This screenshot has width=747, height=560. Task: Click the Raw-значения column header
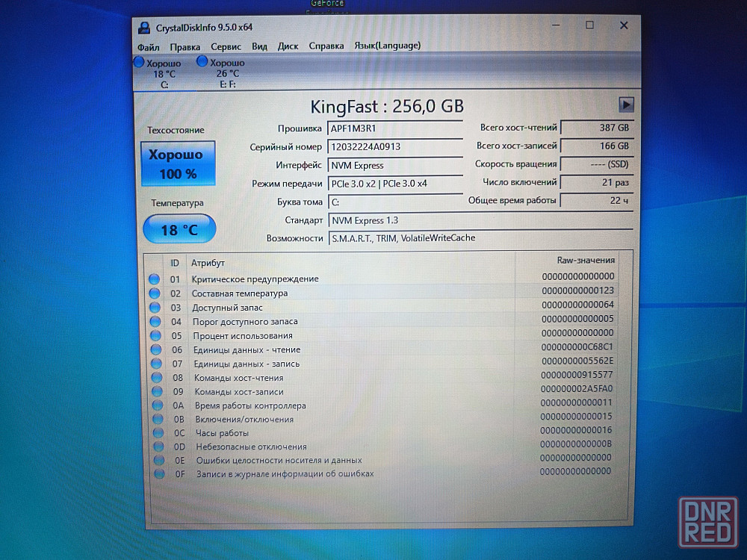586,261
